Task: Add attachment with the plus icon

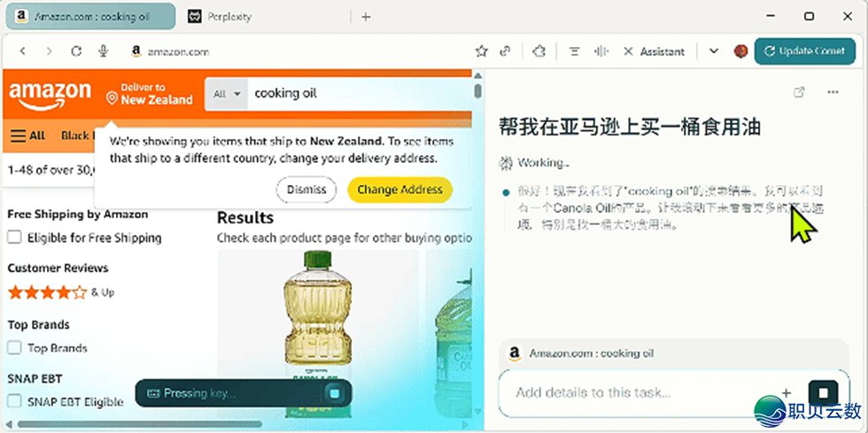Action: point(787,392)
